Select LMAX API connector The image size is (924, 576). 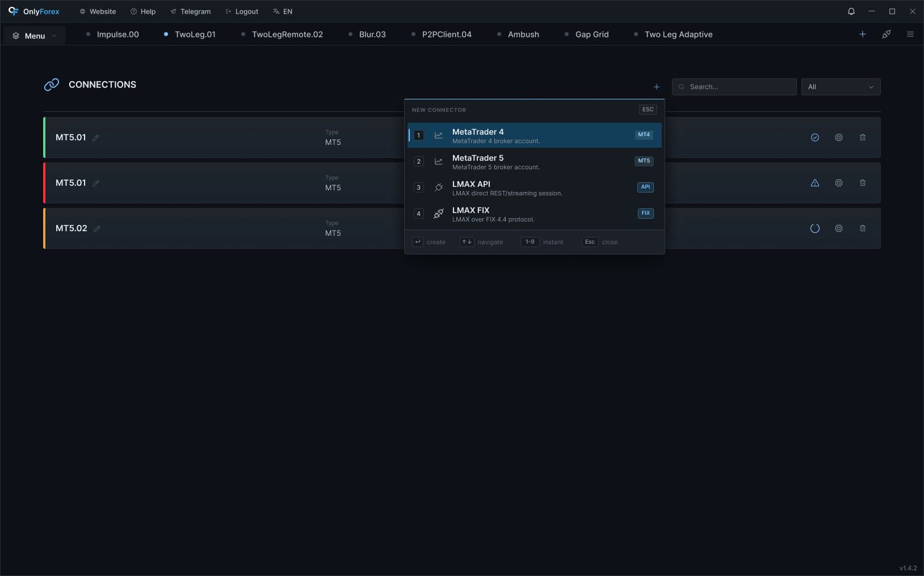[x=535, y=187]
